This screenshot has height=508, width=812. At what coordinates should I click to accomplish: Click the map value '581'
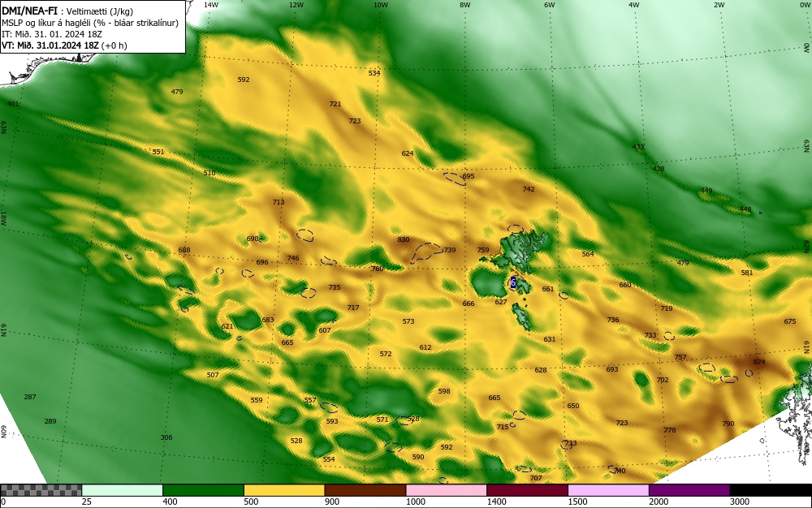tap(747, 273)
